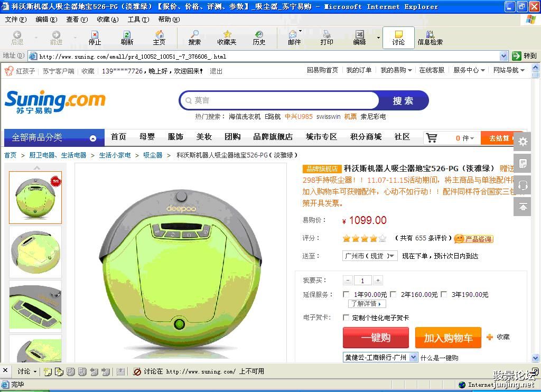
Task: Expand the 黄健云-工商银行-广州 payment dropdown
Action: click(x=413, y=358)
